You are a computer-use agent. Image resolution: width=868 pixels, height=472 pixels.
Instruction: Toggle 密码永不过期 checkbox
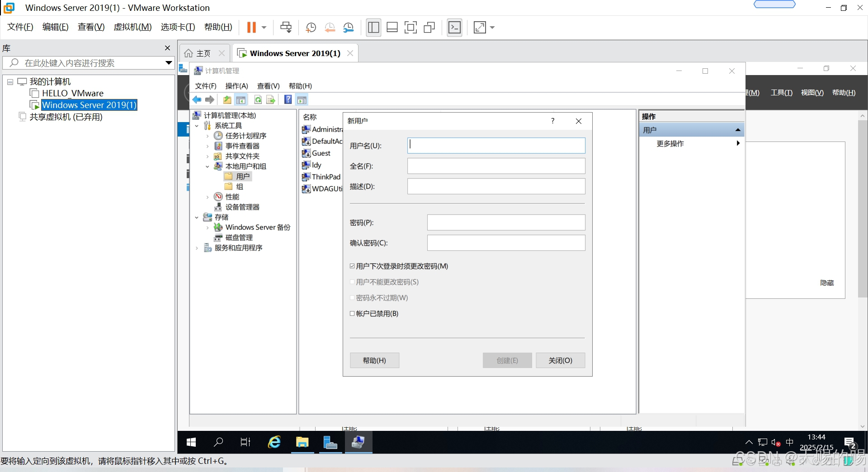pos(352,298)
